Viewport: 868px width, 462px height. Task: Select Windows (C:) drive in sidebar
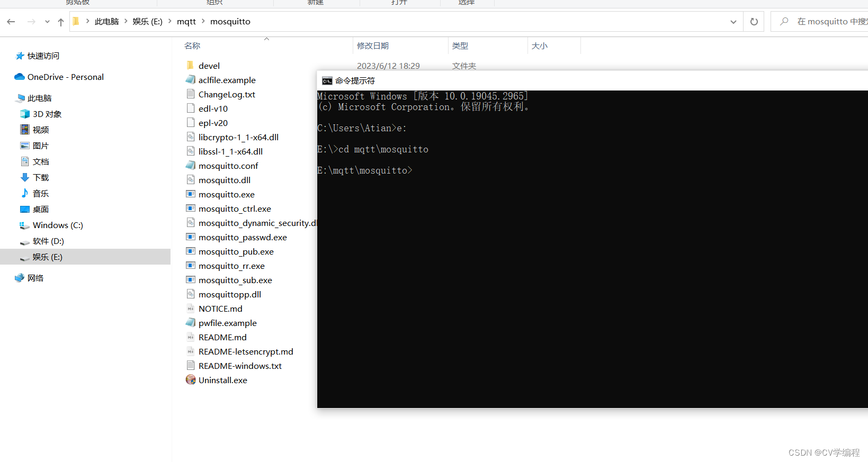click(58, 225)
